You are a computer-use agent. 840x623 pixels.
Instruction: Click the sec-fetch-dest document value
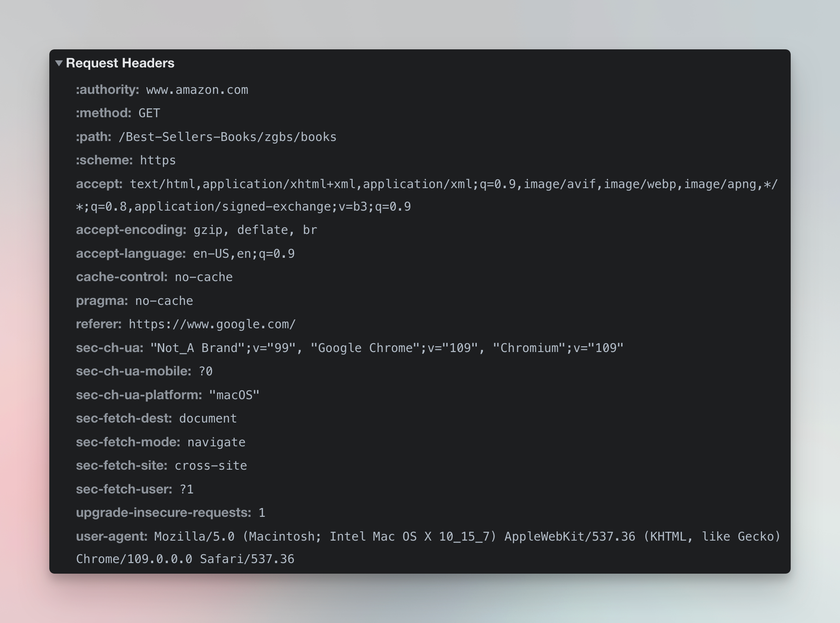[208, 419]
